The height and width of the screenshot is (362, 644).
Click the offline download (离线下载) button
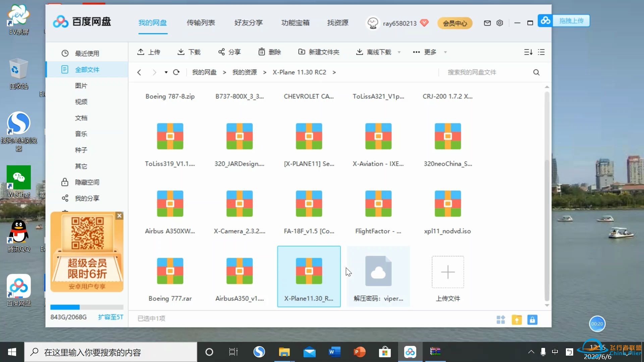click(374, 52)
